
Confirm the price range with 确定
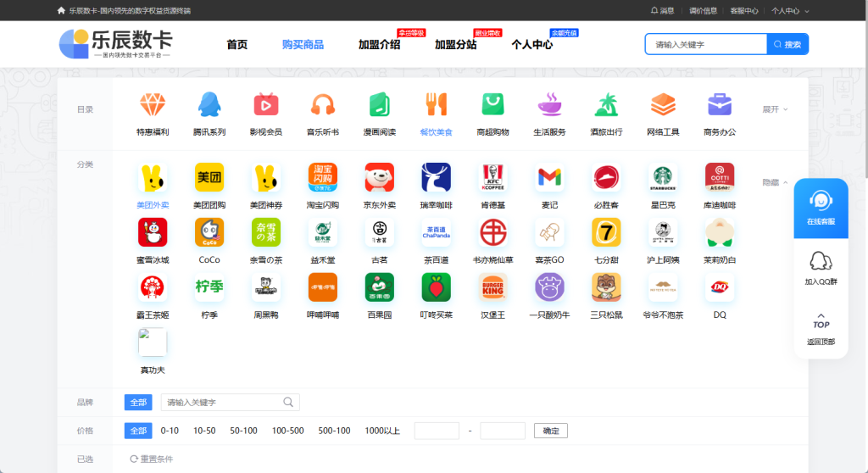pos(551,431)
